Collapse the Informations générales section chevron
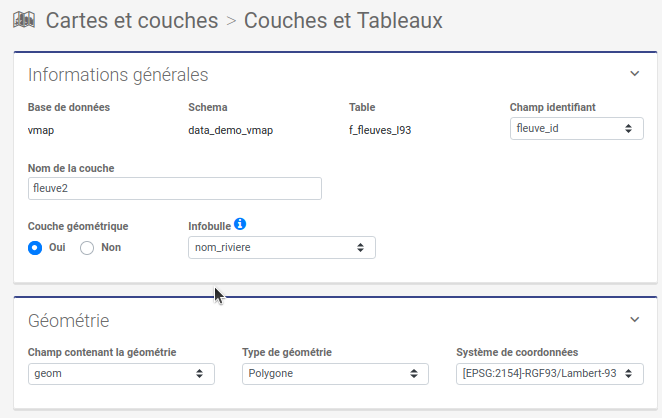The image size is (662, 418). pyautogui.click(x=634, y=74)
